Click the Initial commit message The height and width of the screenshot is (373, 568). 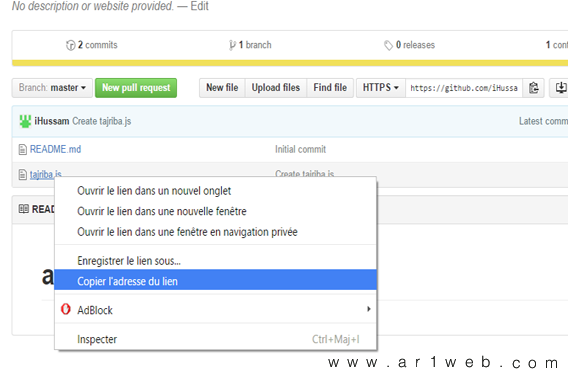300,149
